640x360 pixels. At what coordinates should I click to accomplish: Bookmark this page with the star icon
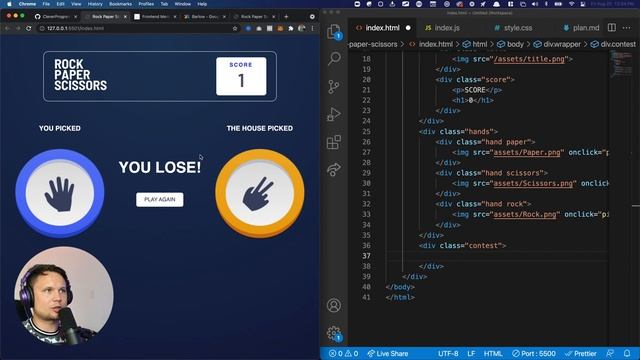tap(235, 28)
